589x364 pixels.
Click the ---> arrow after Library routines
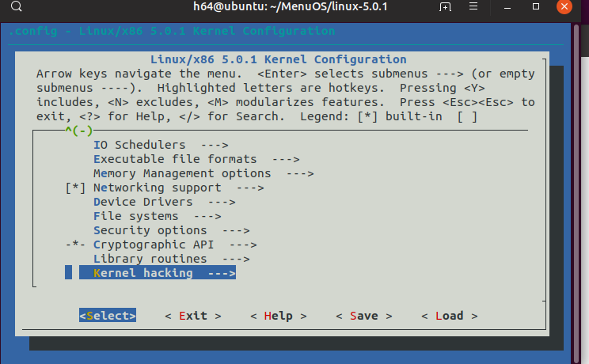coord(236,260)
